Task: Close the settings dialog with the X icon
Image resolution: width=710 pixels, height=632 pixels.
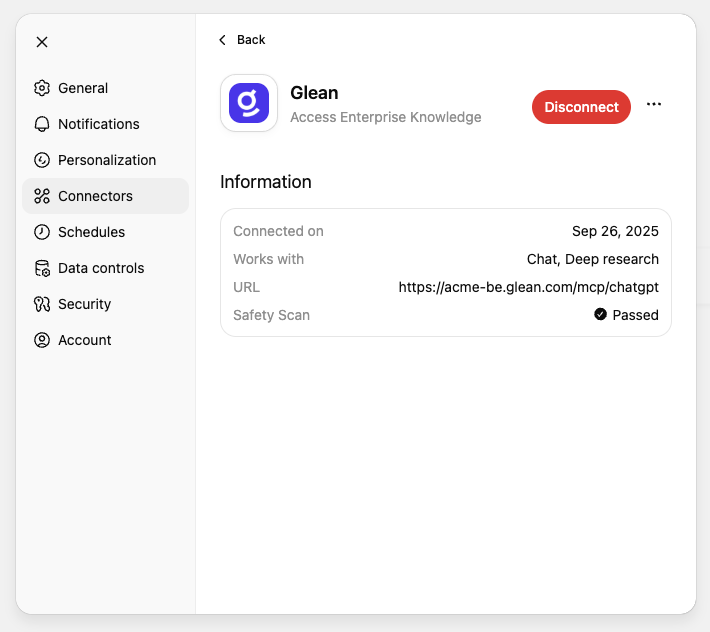Action: coord(42,42)
